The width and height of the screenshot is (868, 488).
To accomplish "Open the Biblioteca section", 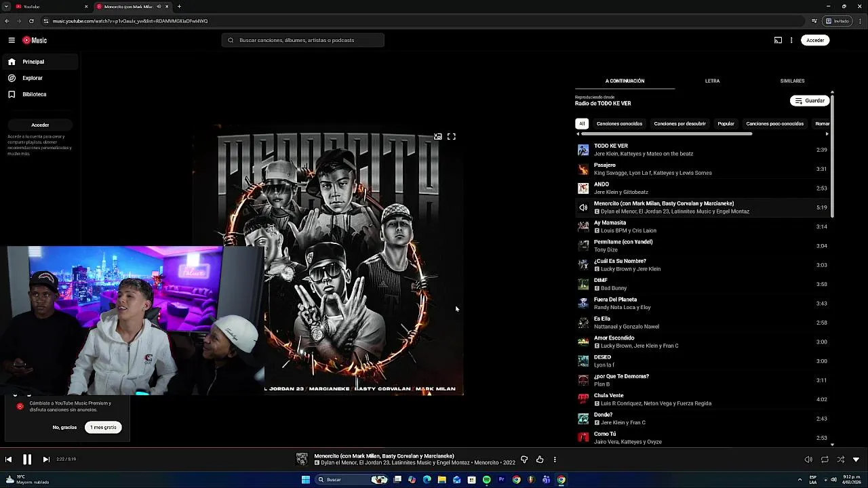I will pyautogui.click(x=40, y=94).
